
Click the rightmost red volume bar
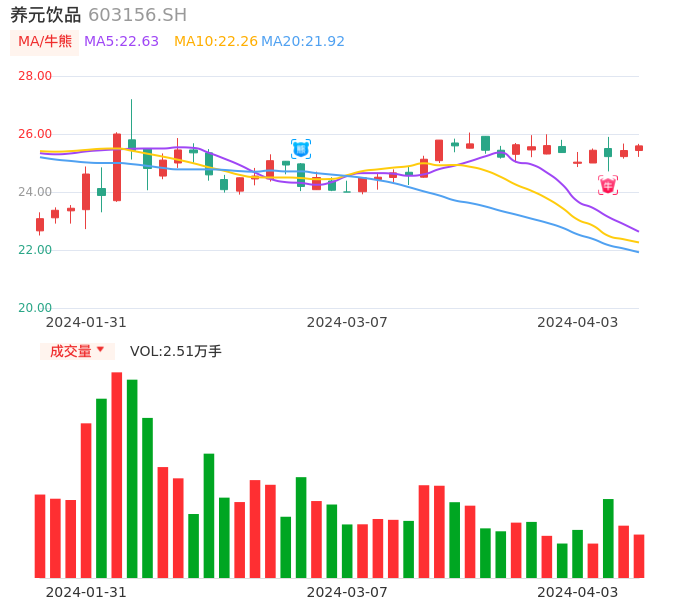pos(639,556)
